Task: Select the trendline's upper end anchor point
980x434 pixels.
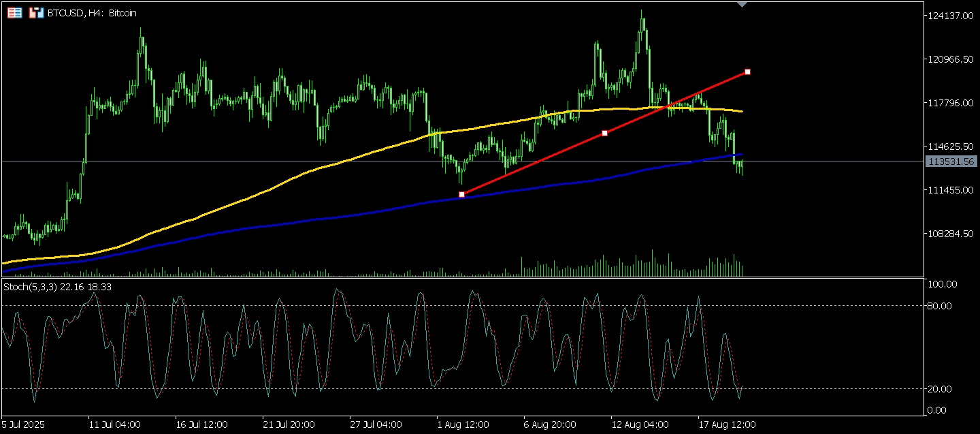Action: tap(747, 72)
